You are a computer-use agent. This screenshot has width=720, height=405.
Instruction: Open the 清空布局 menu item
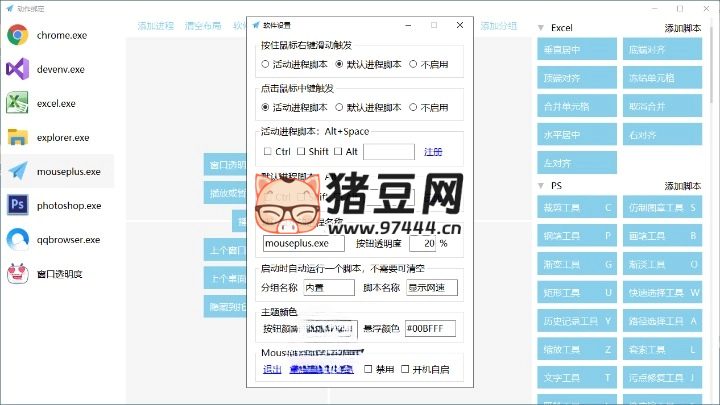pyautogui.click(x=203, y=26)
